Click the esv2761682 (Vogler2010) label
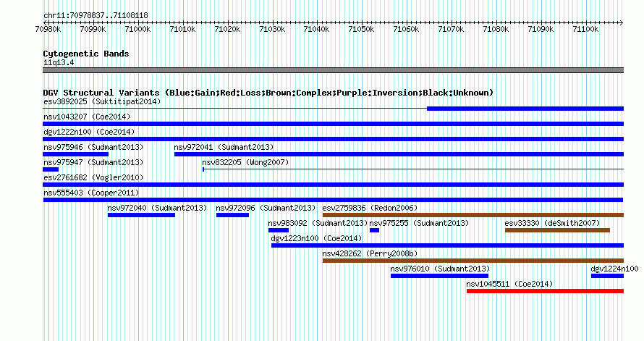 pos(93,177)
